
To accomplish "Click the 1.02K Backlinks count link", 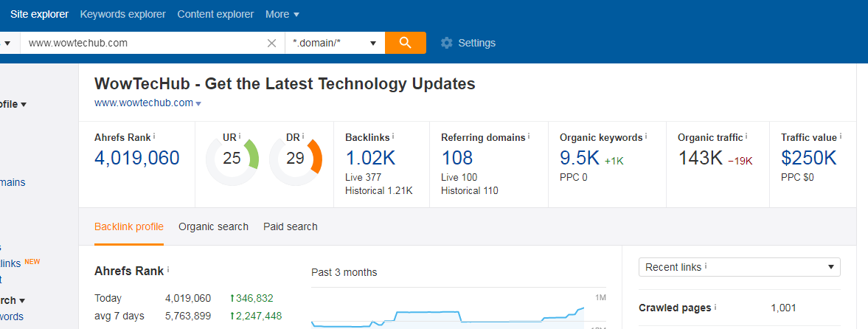I will [x=371, y=158].
